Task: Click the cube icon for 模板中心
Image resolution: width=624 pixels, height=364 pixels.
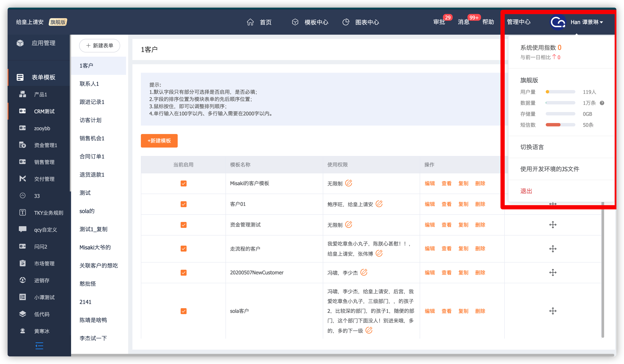Action: pos(295,22)
